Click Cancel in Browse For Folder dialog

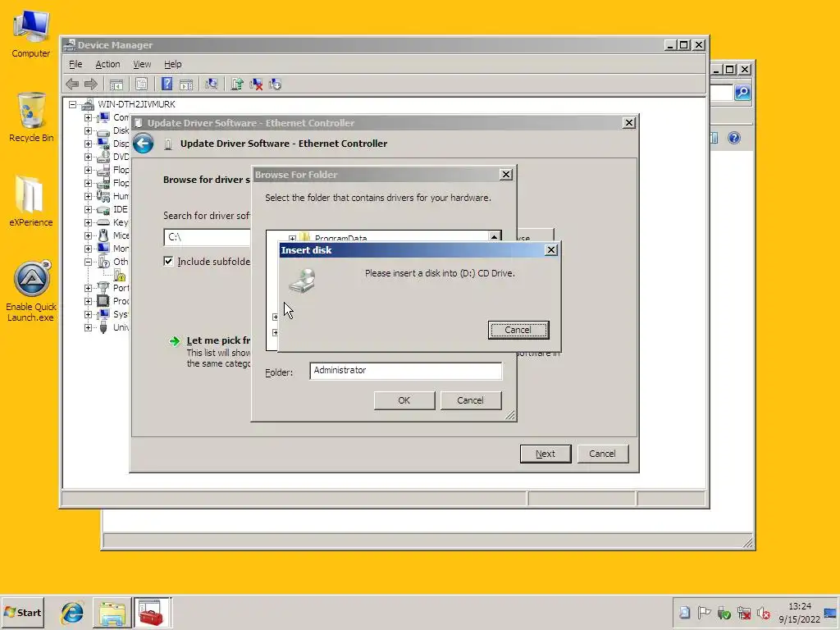pyautogui.click(x=470, y=400)
